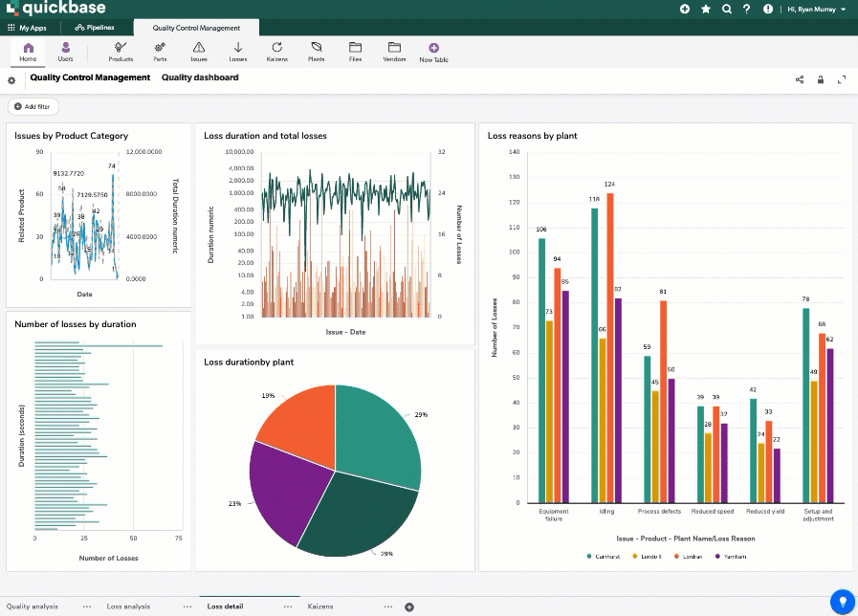Viewport: 858px width, 616px height.
Task: Open the My Apps grid
Action: pos(27,28)
